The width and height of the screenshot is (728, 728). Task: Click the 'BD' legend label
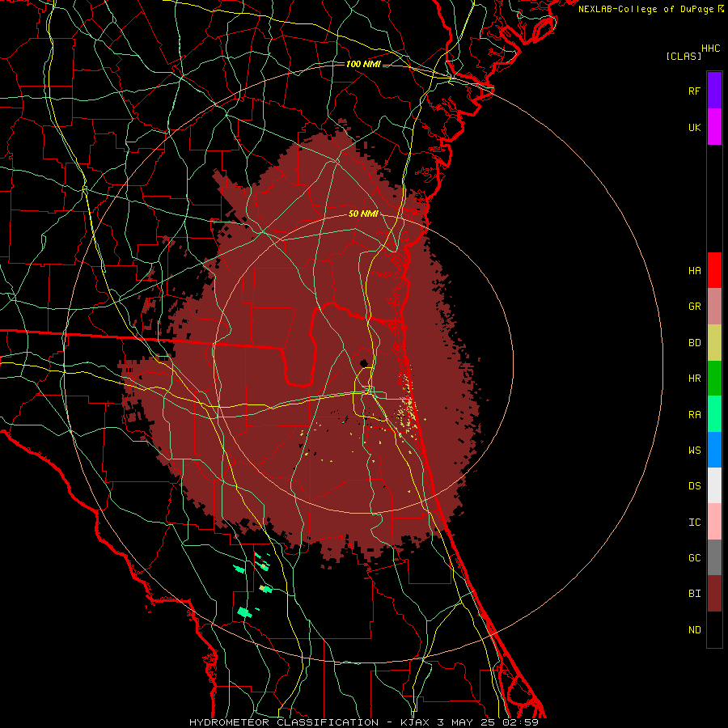[x=695, y=343]
